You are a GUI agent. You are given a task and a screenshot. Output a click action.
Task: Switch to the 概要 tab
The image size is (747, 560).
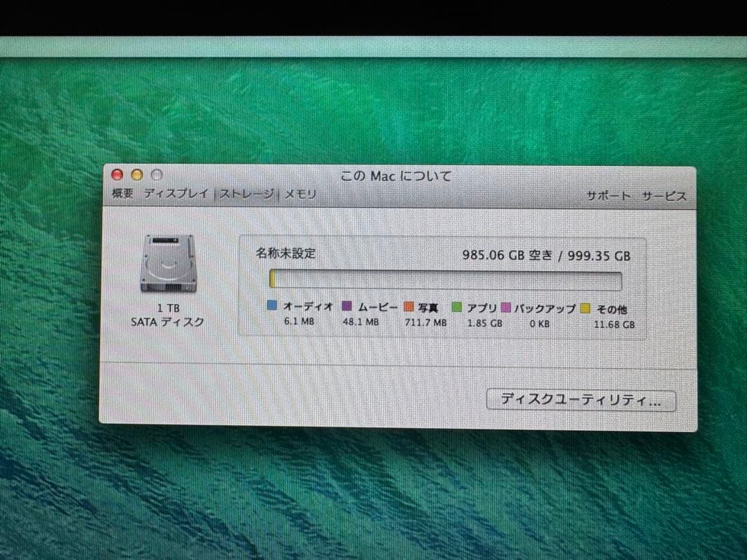(x=122, y=194)
